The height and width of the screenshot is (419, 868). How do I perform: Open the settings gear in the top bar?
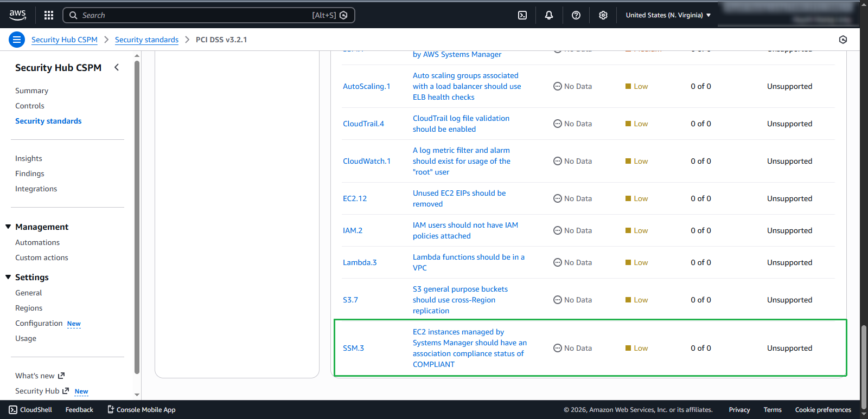click(603, 15)
